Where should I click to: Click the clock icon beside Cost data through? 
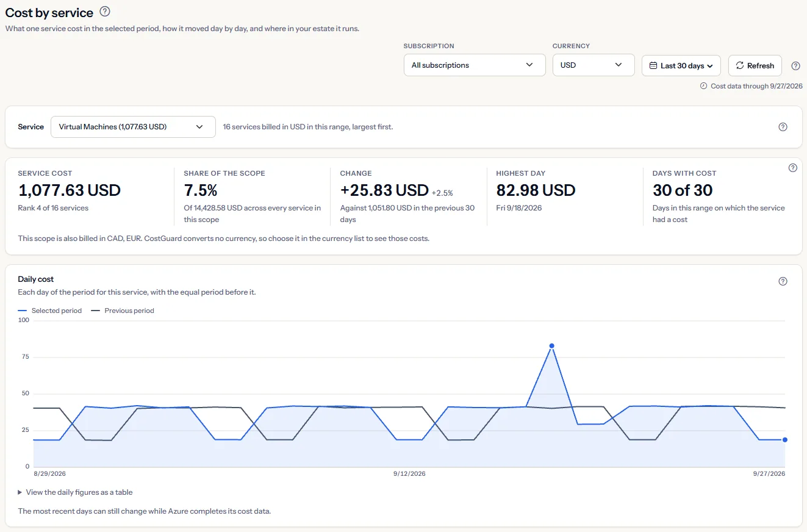(703, 86)
